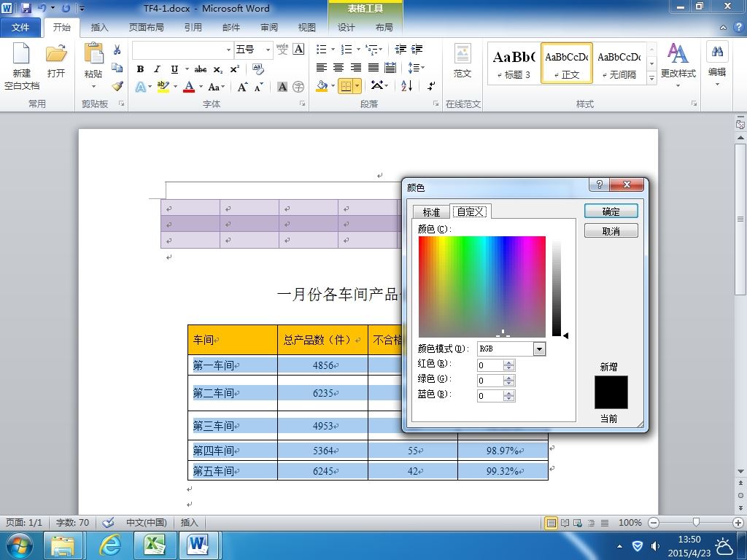Screen dimensions: 747x560
Task: Decrease paragraph indent
Action: point(400,49)
